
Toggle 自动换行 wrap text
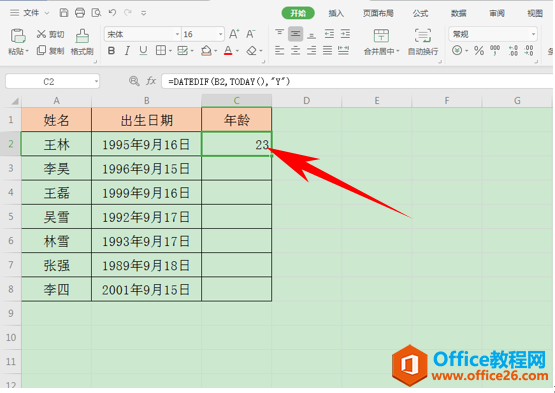pyautogui.click(x=423, y=42)
